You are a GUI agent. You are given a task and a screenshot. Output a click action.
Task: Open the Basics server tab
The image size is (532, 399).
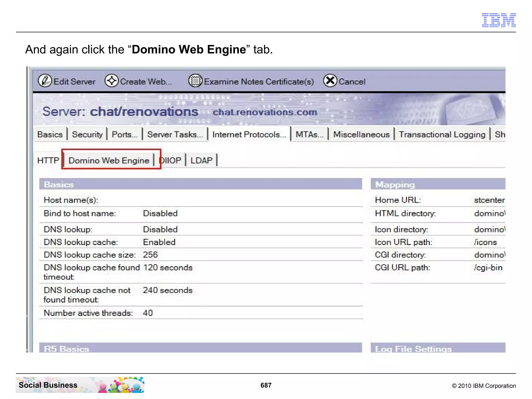pyautogui.click(x=50, y=135)
